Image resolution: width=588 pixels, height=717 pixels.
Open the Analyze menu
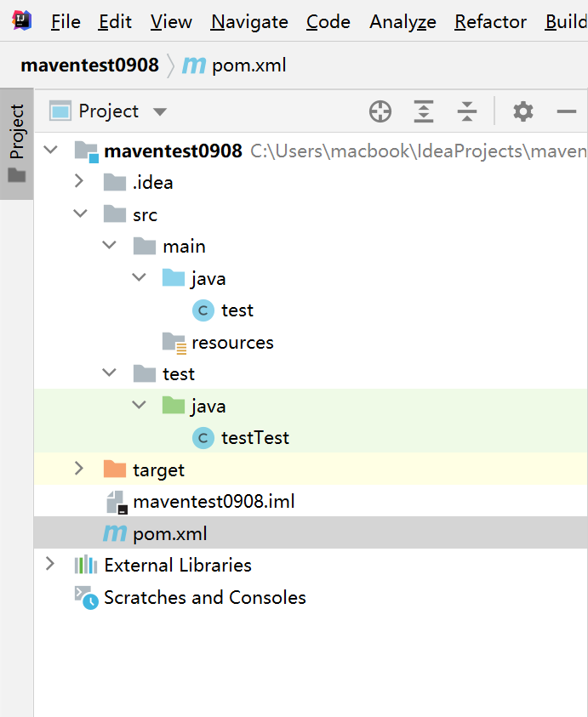click(402, 21)
